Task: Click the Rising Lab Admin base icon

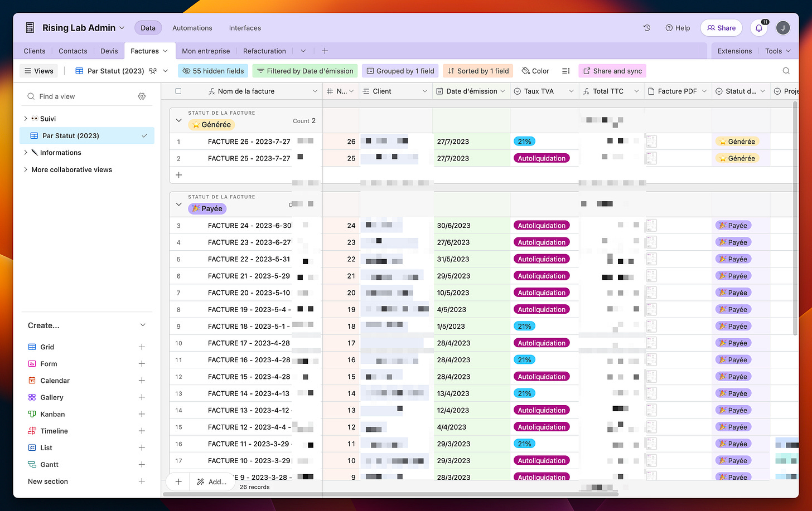Action: pyautogui.click(x=30, y=28)
